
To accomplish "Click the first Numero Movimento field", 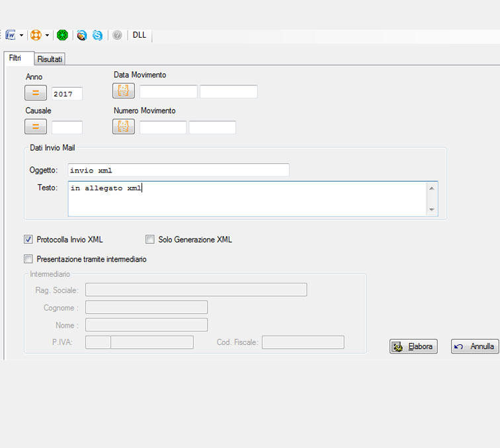I will [163, 127].
